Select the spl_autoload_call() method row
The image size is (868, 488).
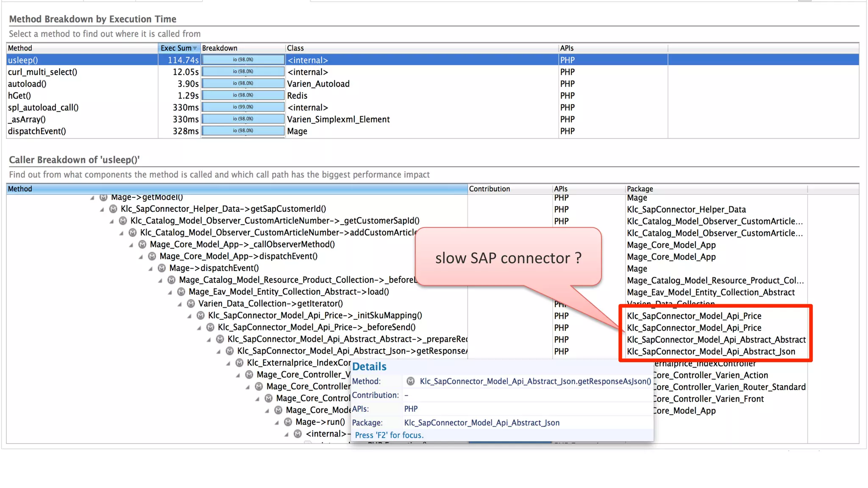coord(432,108)
